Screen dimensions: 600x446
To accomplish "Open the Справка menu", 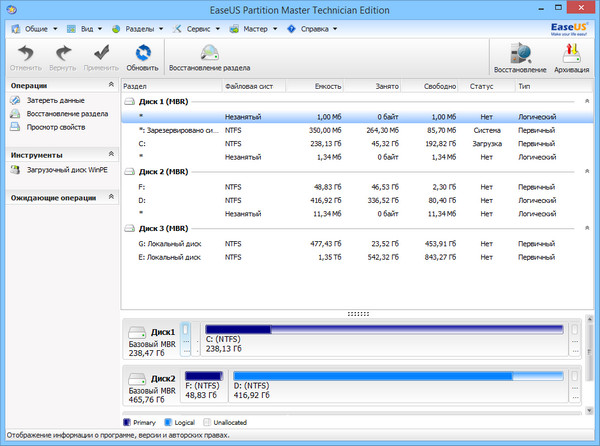I will [x=313, y=29].
